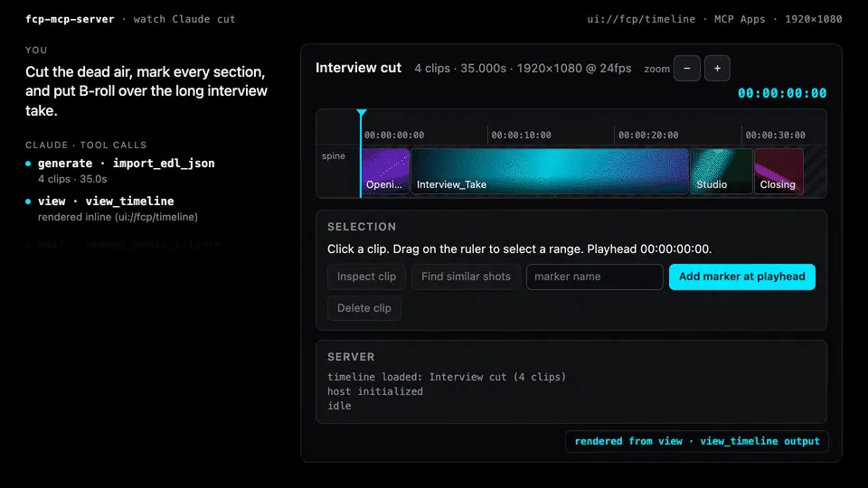This screenshot has width=868, height=488.
Task: Click 'rendered from view · view_timeline output' badge
Action: (x=697, y=441)
